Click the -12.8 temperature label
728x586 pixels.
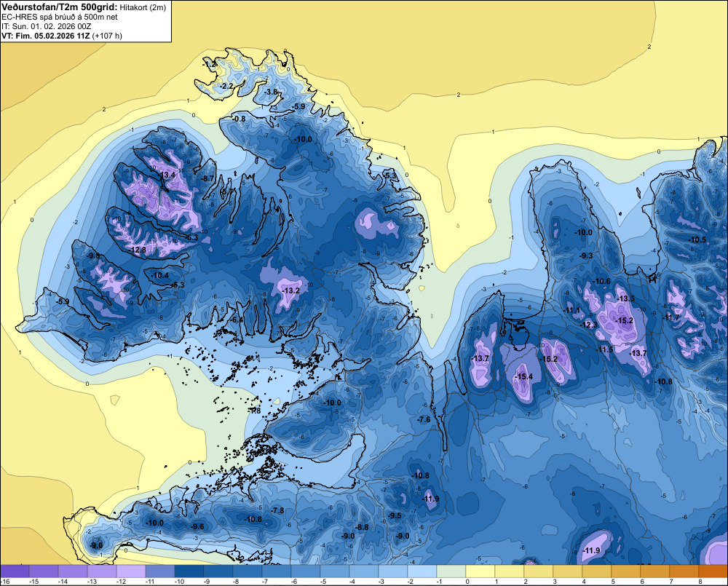(x=138, y=250)
